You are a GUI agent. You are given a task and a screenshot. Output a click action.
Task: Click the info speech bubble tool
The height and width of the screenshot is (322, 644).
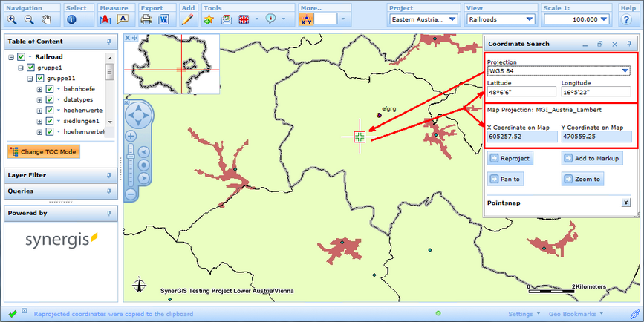tap(270, 19)
